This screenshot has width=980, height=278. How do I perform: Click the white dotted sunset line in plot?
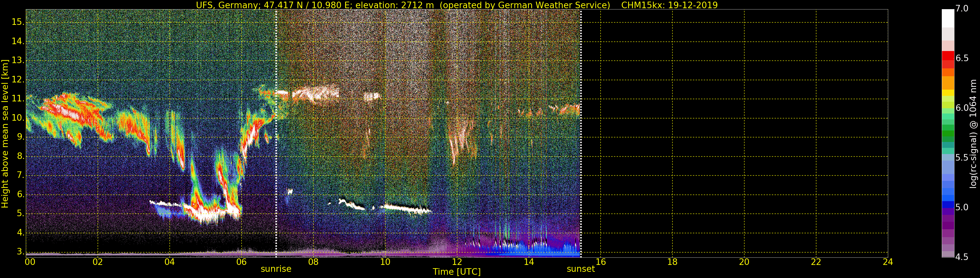coord(580,133)
